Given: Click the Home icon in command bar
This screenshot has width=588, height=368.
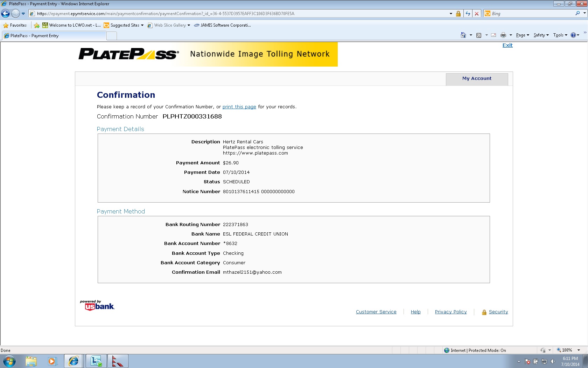Looking at the screenshot, I should (x=463, y=35).
